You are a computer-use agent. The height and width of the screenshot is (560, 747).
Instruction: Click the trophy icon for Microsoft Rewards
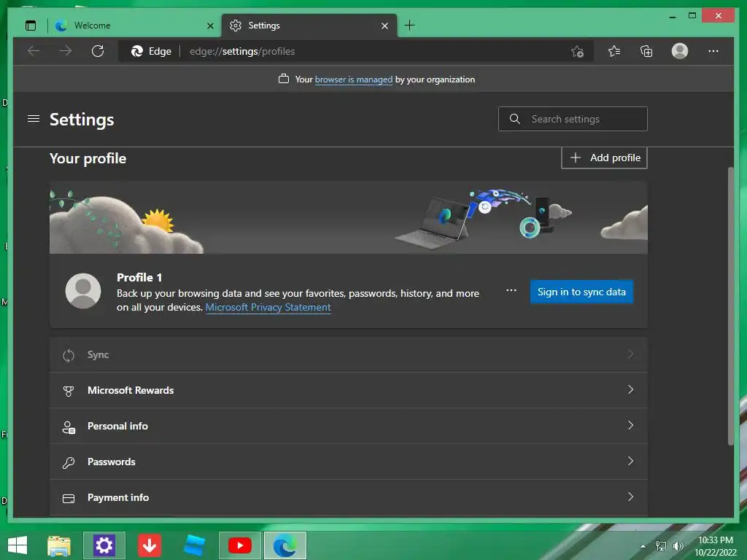click(x=69, y=391)
